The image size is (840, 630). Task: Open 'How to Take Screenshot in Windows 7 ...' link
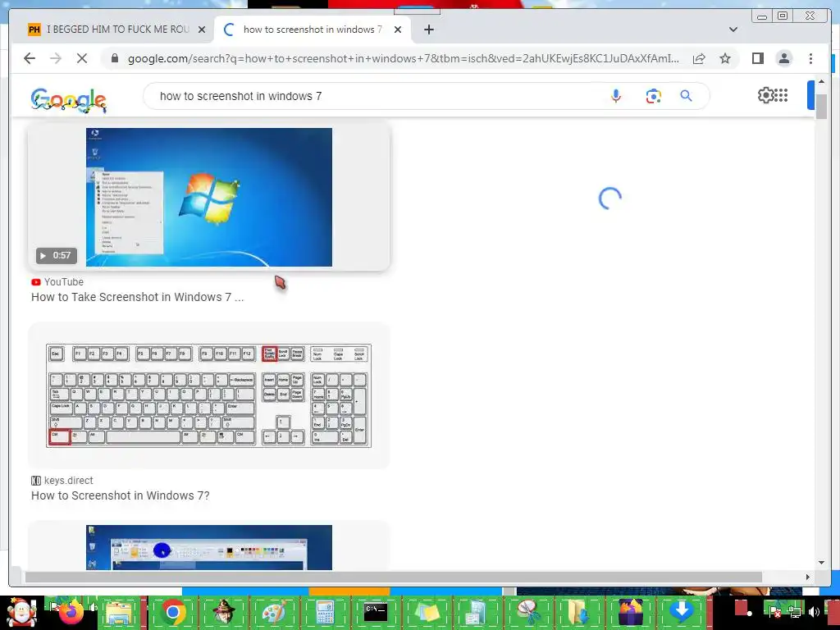point(137,297)
